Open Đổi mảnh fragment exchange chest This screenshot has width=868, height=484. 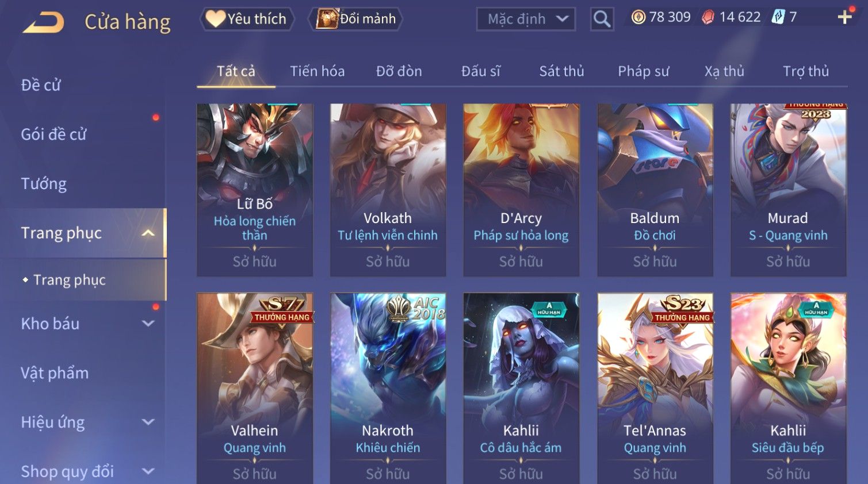[x=355, y=19]
